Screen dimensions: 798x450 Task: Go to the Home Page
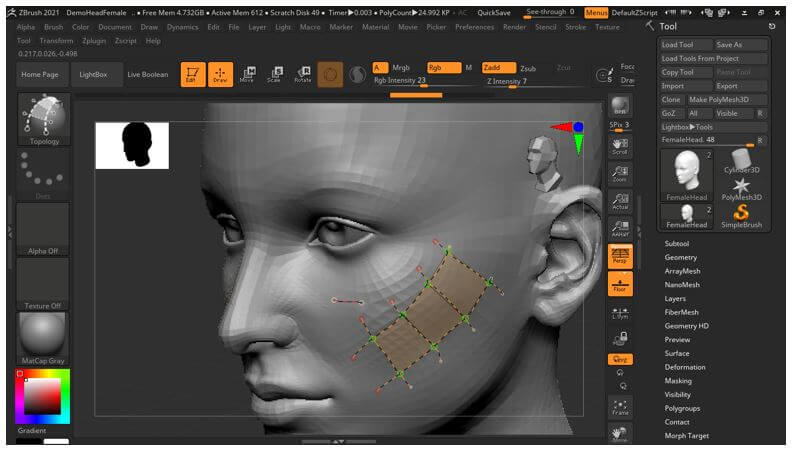tap(40, 74)
